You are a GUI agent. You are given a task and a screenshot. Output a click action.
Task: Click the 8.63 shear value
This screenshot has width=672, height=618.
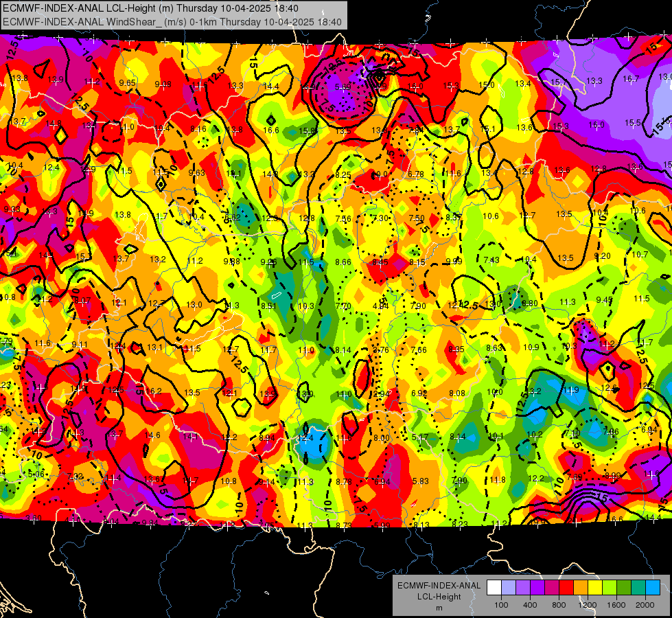pos(494,348)
